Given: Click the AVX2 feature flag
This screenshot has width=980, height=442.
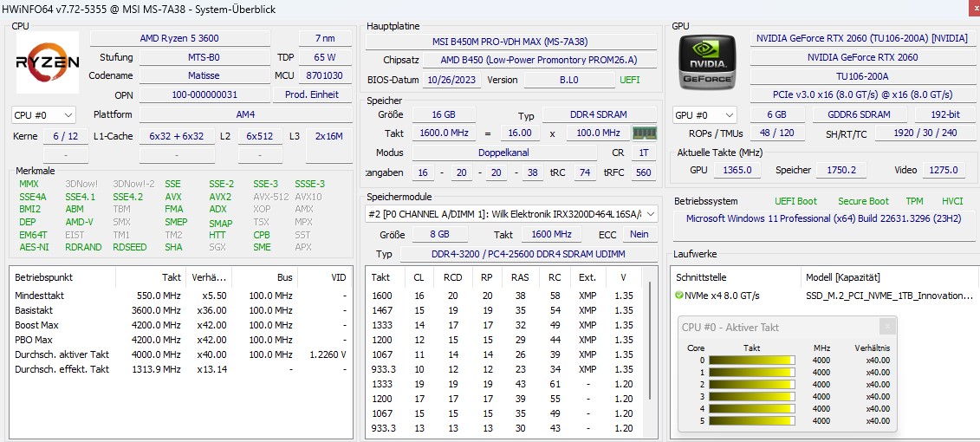Looking at the screenshot, I should 220,197.
